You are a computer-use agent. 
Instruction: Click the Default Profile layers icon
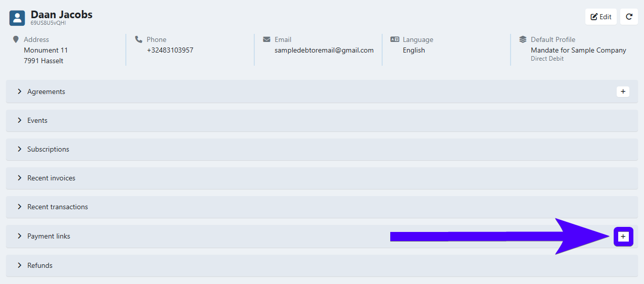tap(523, 39)
